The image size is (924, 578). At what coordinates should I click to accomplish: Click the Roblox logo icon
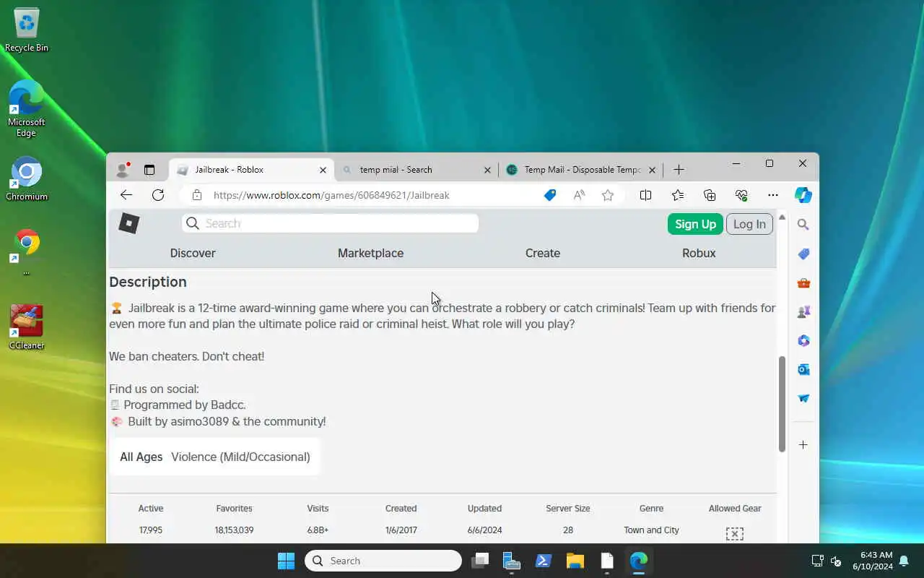(128, 223)
